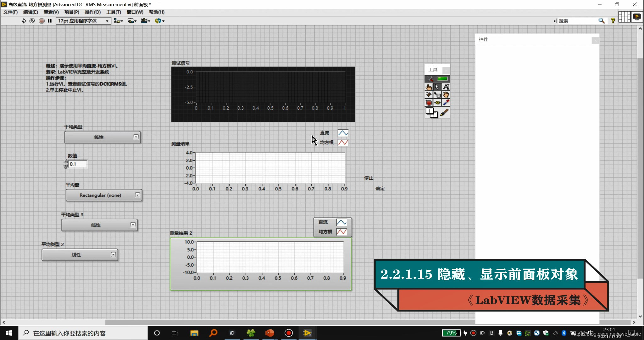Select the Probe tool
The width and height of the screenshot is (644, 340).
pyautogui.click(x=437, y=103)
